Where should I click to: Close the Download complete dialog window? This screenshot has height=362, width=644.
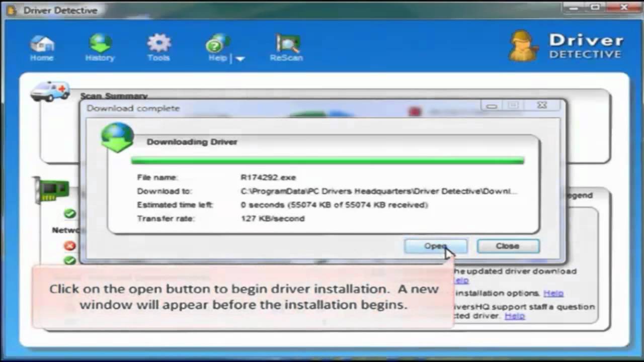pyautogui.click(x=542, y=105)
